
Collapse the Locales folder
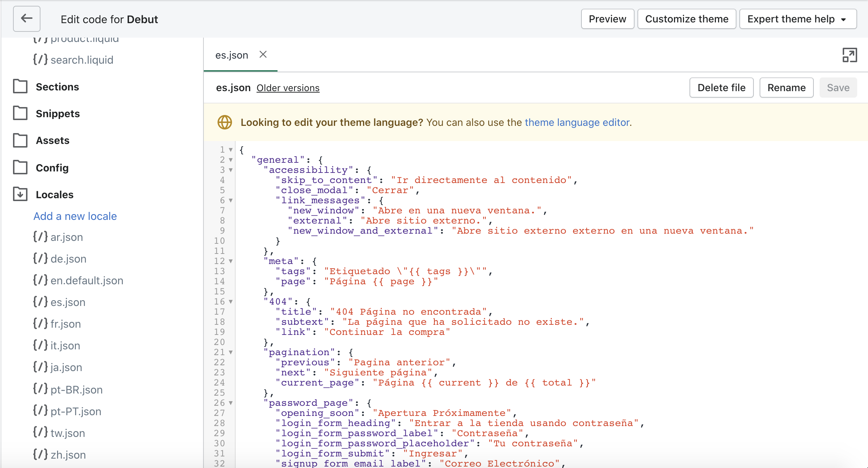[55, 195]
